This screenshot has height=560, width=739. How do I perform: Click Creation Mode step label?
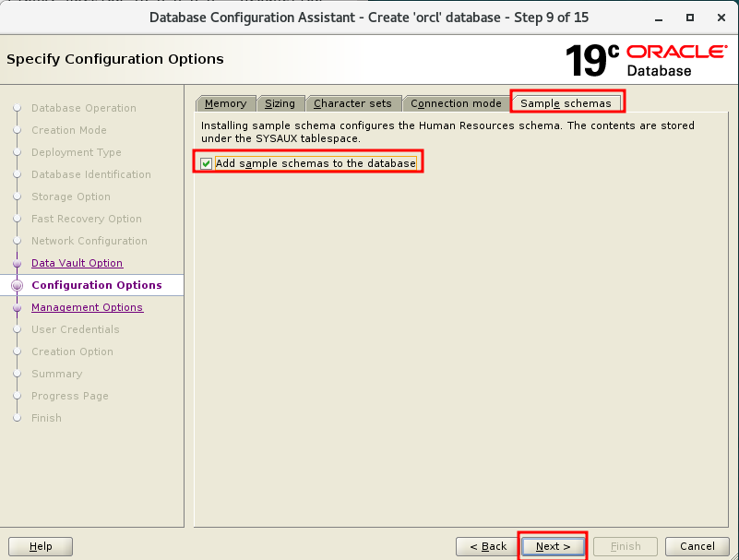coord(69,130)
